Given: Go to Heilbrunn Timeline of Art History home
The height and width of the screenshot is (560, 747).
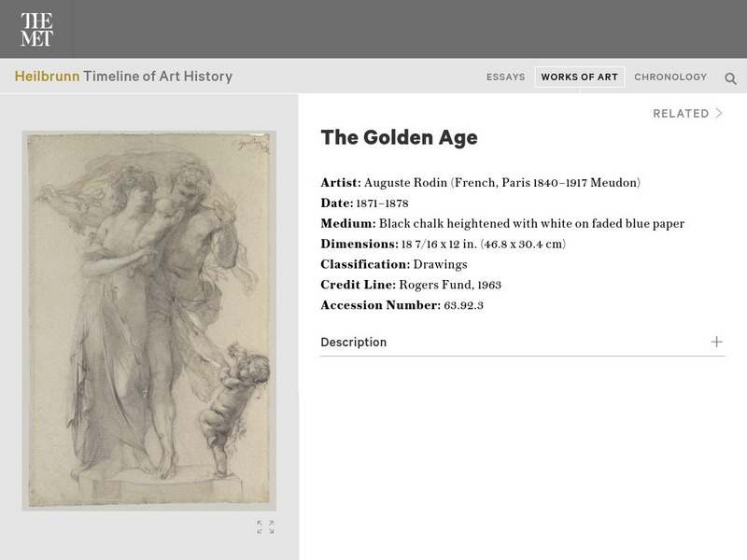Looking at the screenshot, I should click(123, 77).
